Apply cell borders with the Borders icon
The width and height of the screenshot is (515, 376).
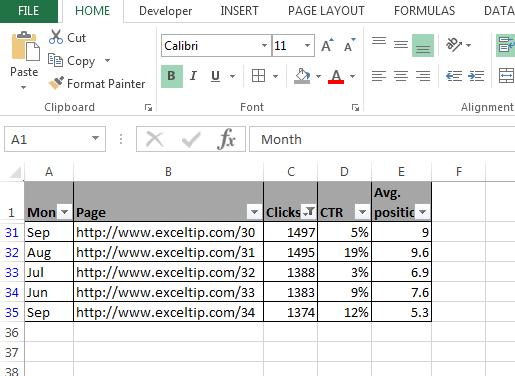click(x=258, y=76)
